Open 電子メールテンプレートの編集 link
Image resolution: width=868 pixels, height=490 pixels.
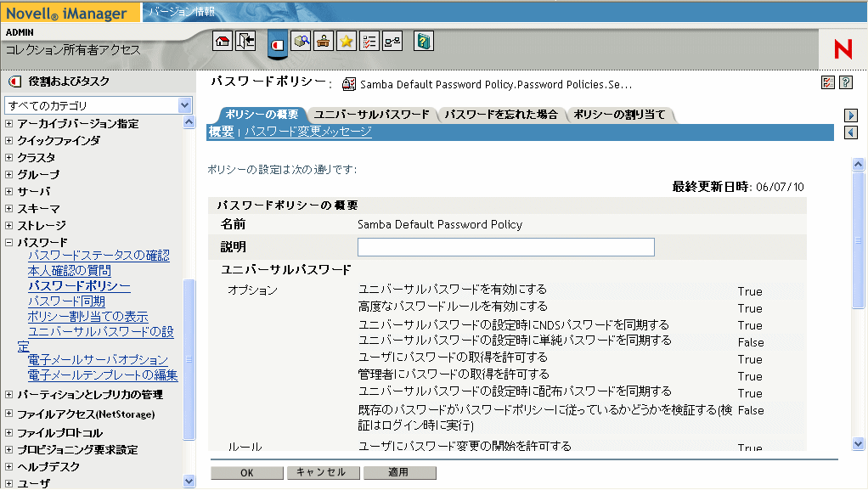click(103, 375)
